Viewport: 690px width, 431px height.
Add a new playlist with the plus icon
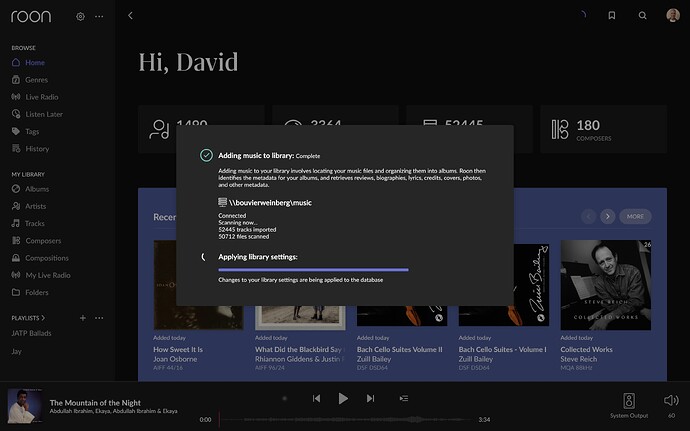(x=83, y=318)
